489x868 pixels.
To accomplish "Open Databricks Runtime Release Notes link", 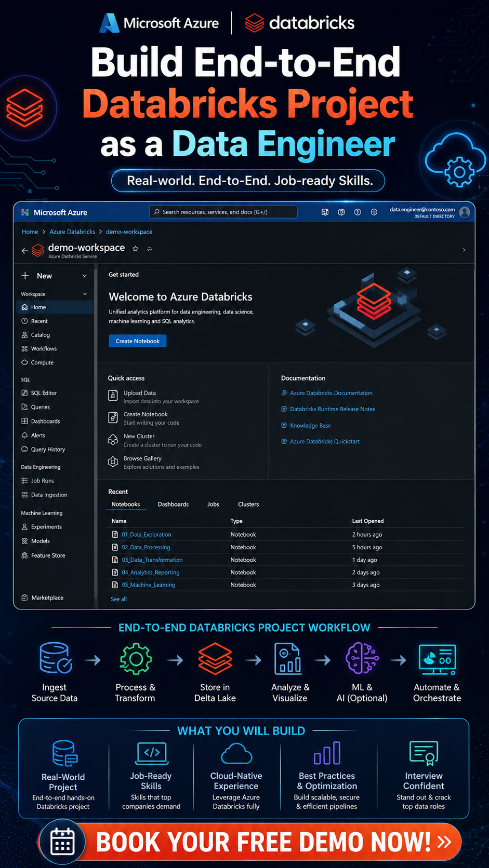I will 333,409.
